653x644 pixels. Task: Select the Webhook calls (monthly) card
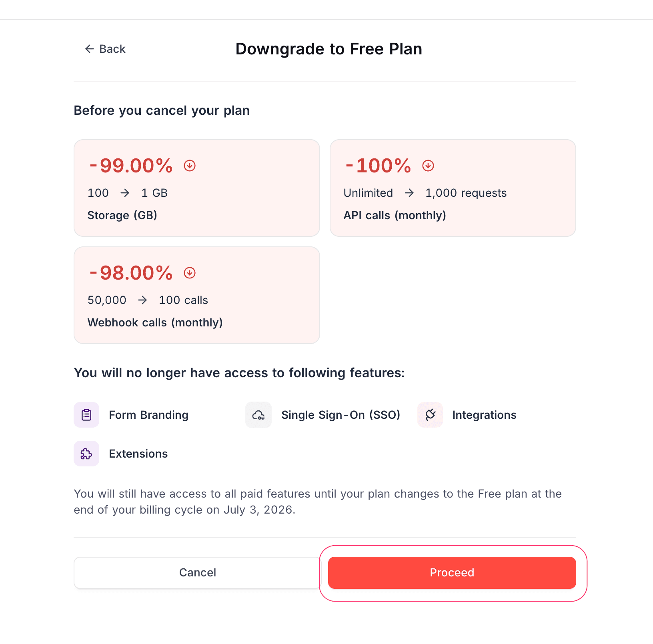tap(196, 295)
